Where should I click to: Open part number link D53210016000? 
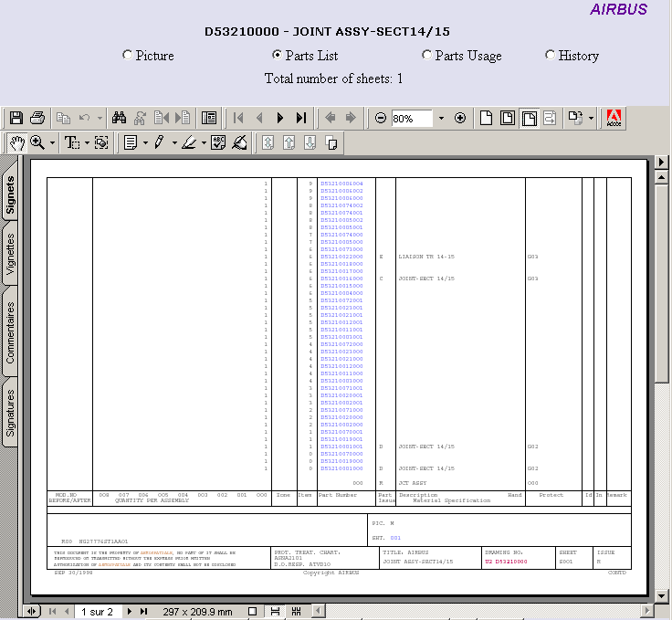(x=341, y=278)
